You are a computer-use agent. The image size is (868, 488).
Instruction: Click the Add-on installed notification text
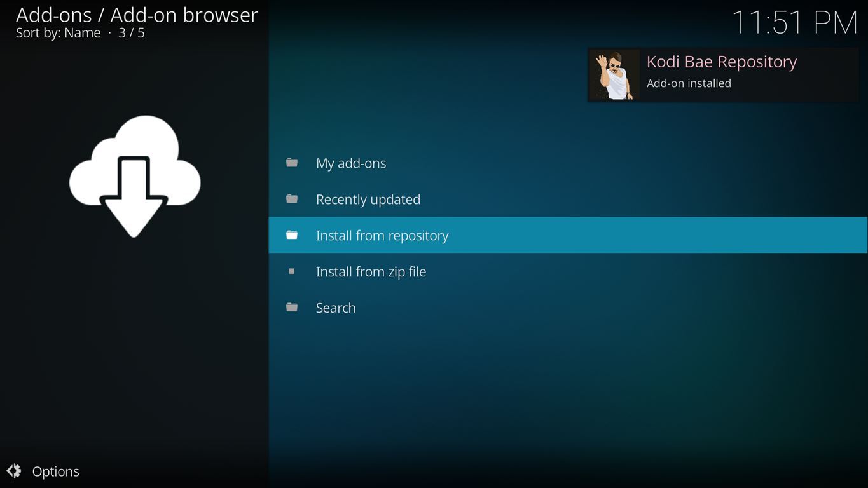tap(689, 83)
